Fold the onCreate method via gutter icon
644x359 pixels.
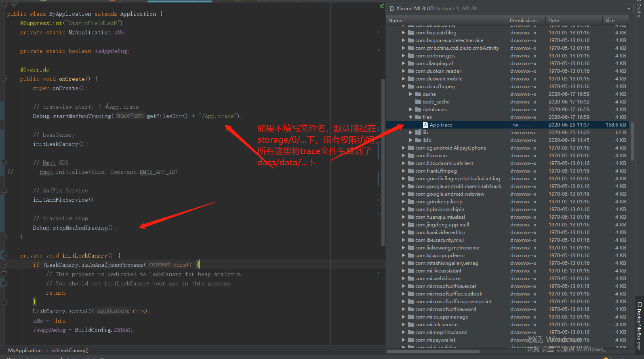(4, 79)
